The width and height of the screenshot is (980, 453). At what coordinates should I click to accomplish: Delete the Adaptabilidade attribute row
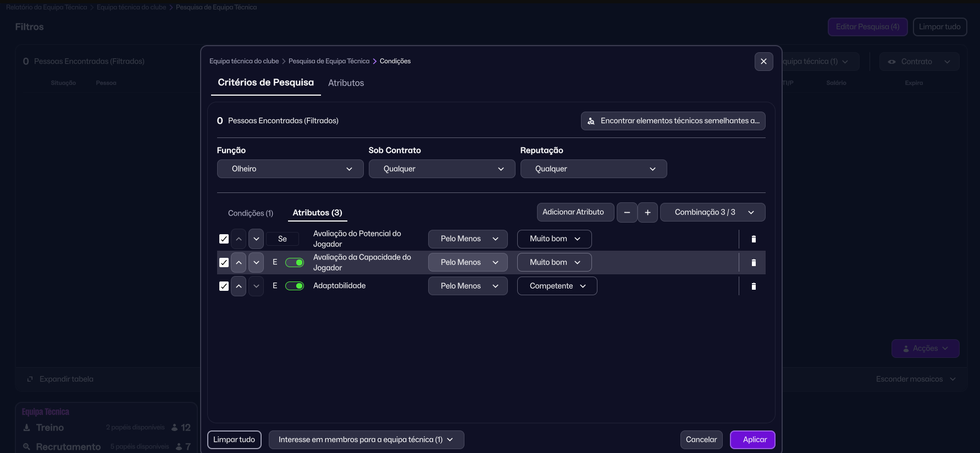point(754,286)
